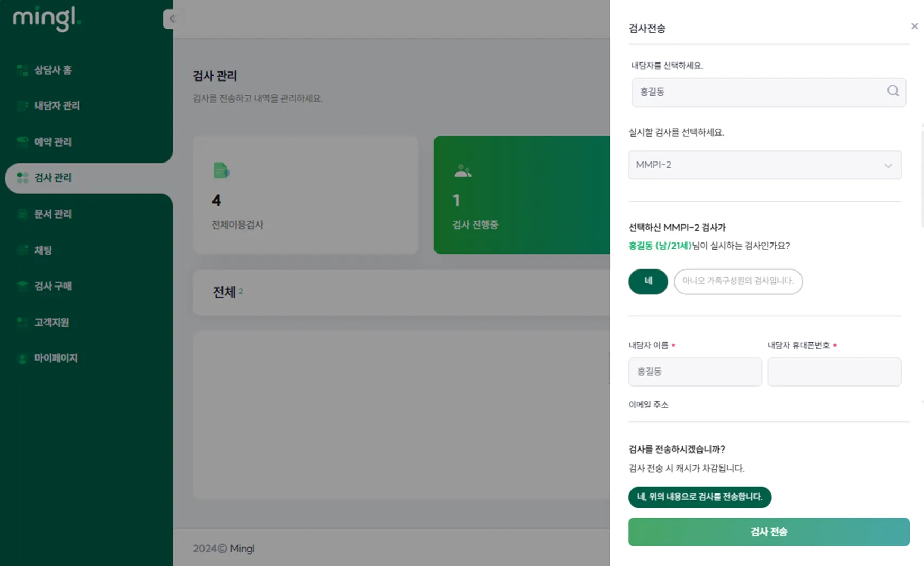Click the document icon on 전체이용검사 card

click(221, 170)
